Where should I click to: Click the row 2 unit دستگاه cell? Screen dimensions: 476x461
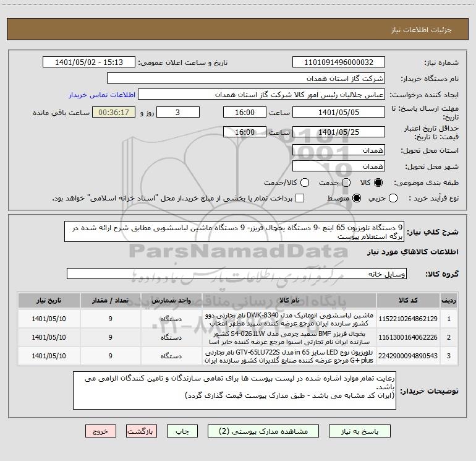point(171,337)
